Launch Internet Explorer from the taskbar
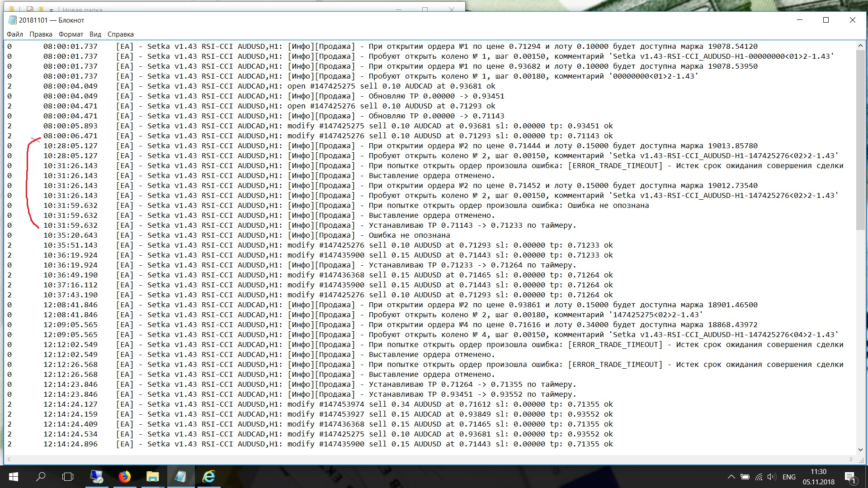868x488 pixels. tap(209, 477)
